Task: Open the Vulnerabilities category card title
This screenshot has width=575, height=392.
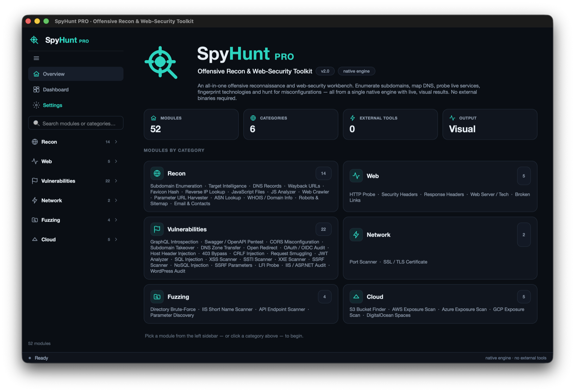Action: pyautogui.click(x=187, y=229)
